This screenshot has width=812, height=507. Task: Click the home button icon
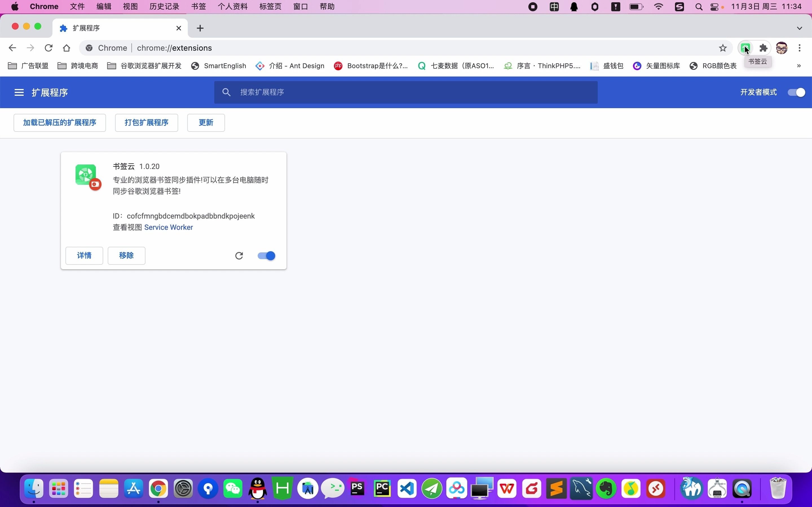click(66, 48)
